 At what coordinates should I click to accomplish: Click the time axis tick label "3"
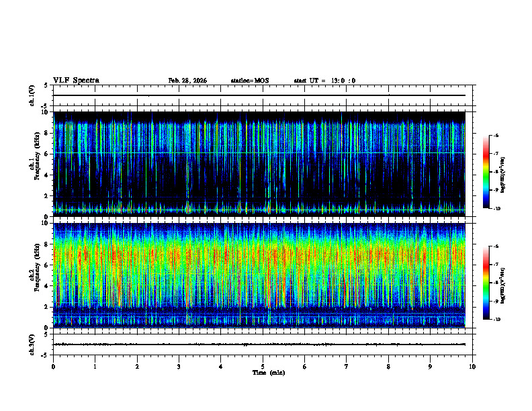(179, 367)
